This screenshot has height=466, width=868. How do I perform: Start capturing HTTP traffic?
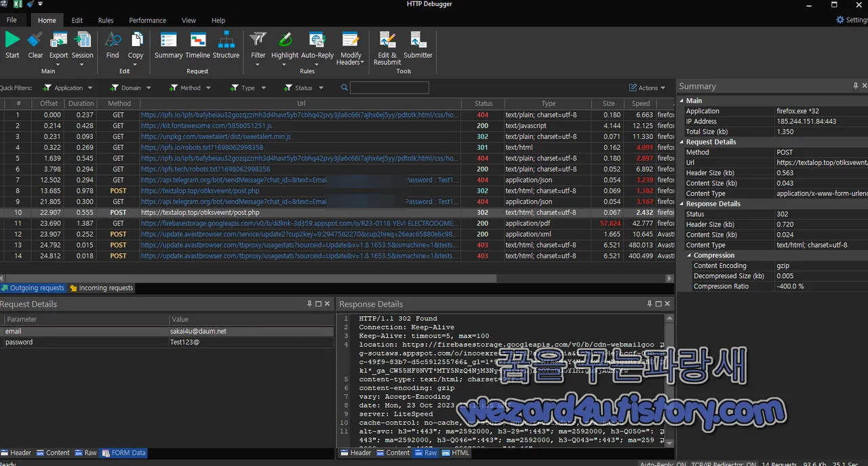[12, 47]
